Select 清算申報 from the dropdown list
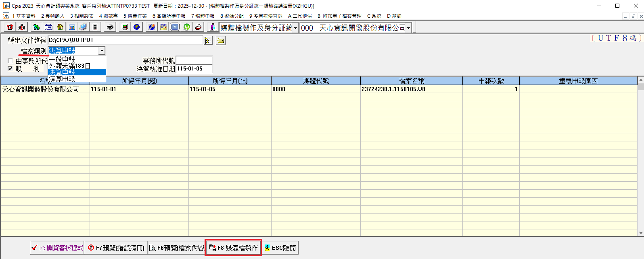 [62, 79]
